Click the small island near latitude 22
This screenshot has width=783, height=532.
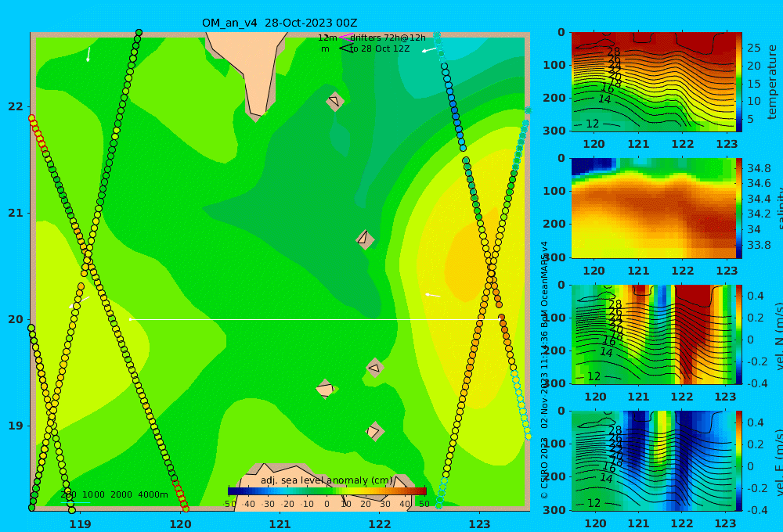[x=335, y=101]
